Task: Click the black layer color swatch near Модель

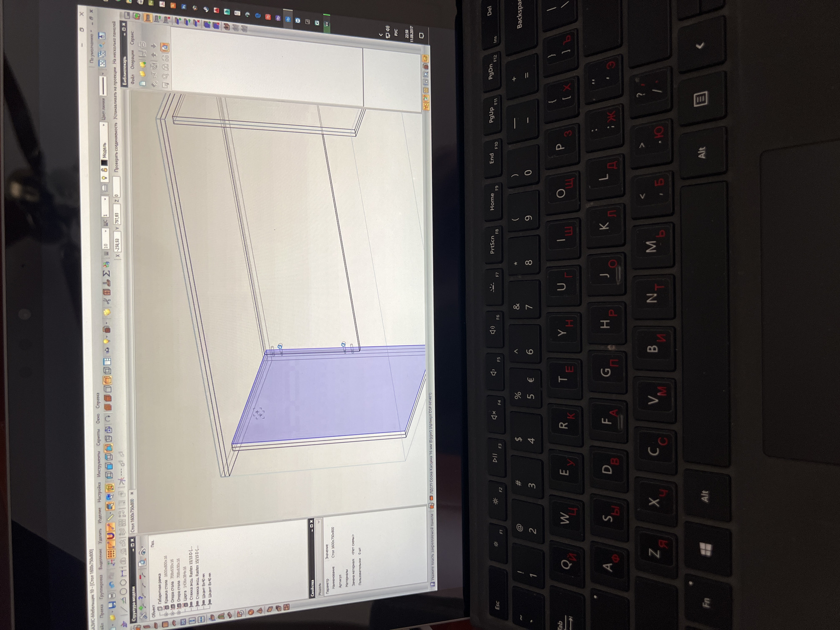Action: [104, 163]
